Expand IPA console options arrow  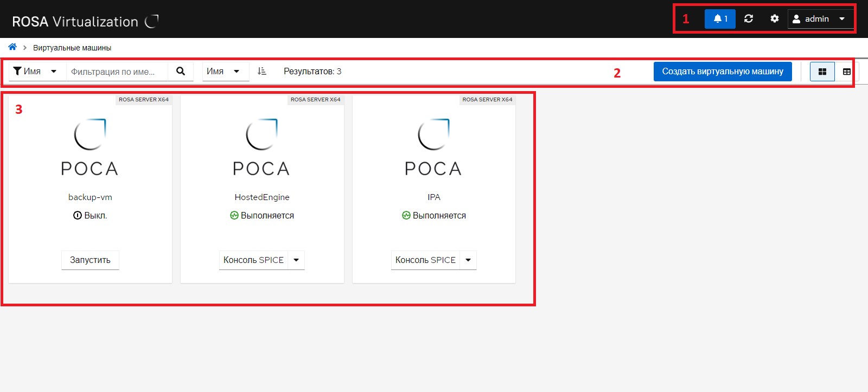[x=468, y=260]
